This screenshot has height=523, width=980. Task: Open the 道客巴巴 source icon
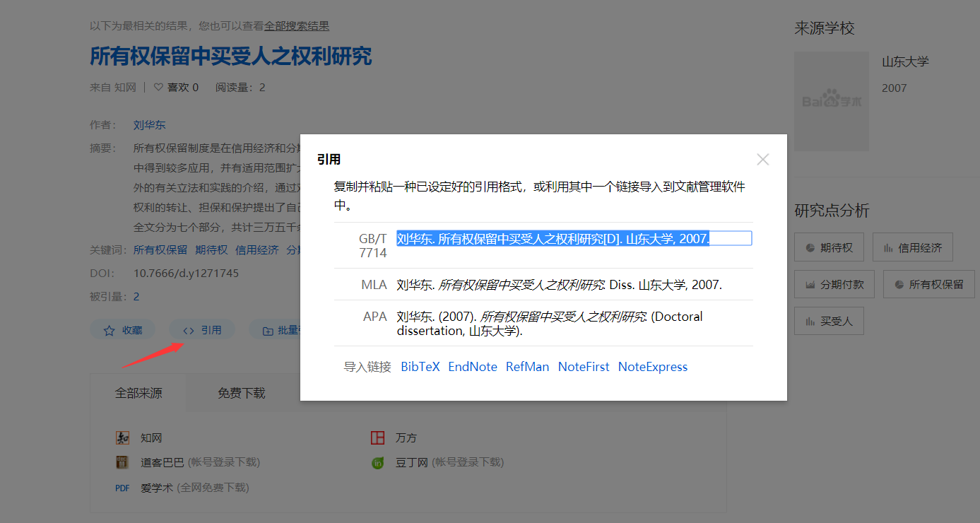pyautogui.click(x=123, y=463)
